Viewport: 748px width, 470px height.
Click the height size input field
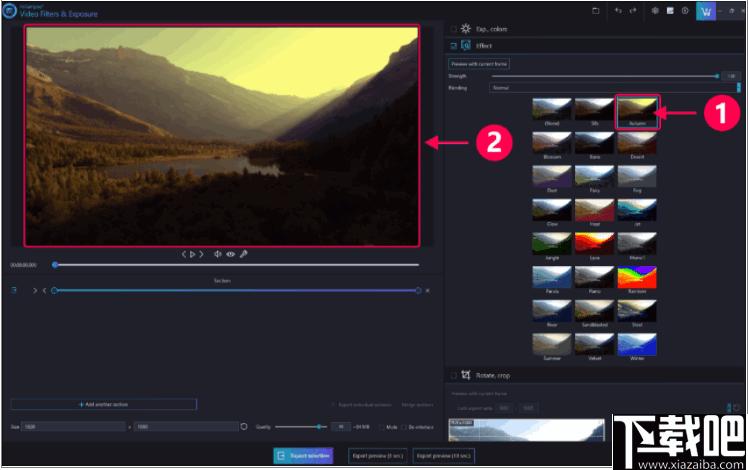tap(187, 427)
